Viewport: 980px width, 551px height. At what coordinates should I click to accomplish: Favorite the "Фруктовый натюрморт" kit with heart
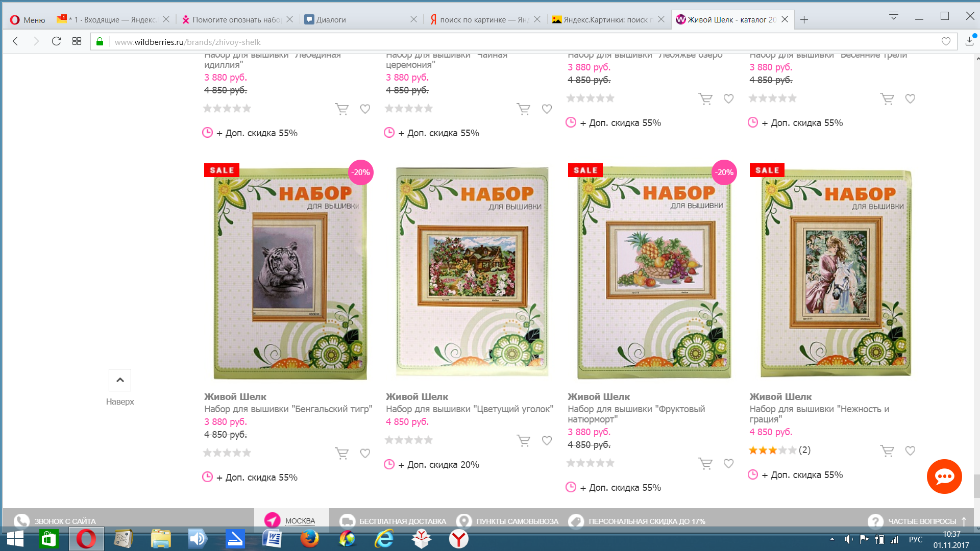[728, 463]
